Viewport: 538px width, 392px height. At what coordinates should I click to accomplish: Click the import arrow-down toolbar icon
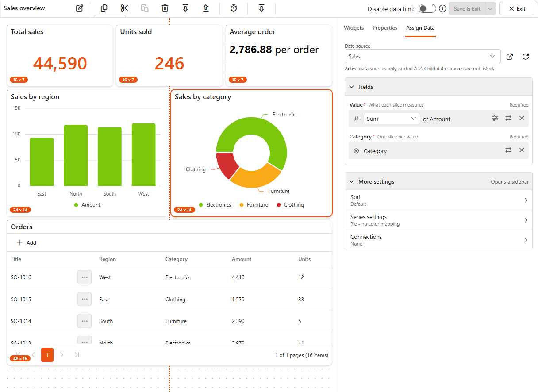click(185, 8)
